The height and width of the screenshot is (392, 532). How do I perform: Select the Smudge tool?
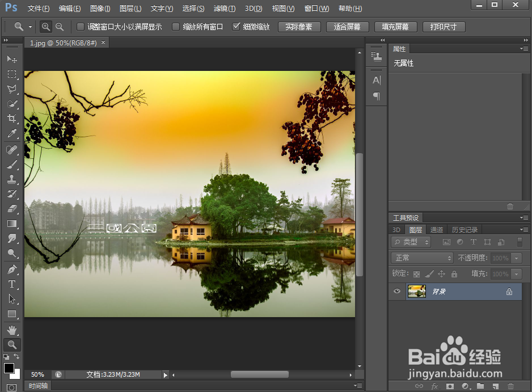pyautogui.click(x=12, y=238)
